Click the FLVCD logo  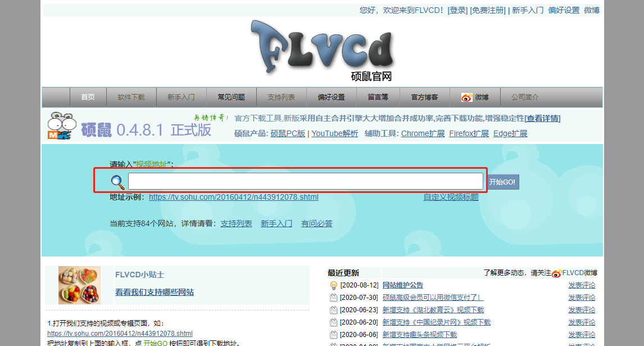click(x=323, y=51)
